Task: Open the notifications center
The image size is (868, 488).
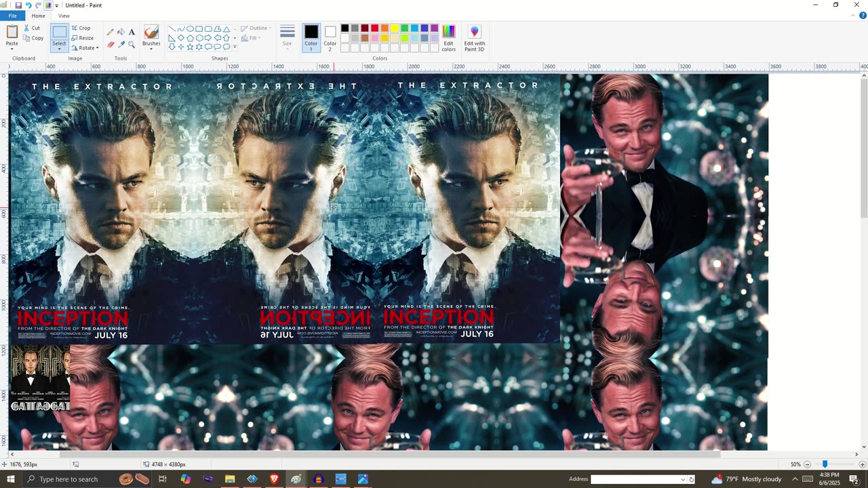Action: (854, 479)
